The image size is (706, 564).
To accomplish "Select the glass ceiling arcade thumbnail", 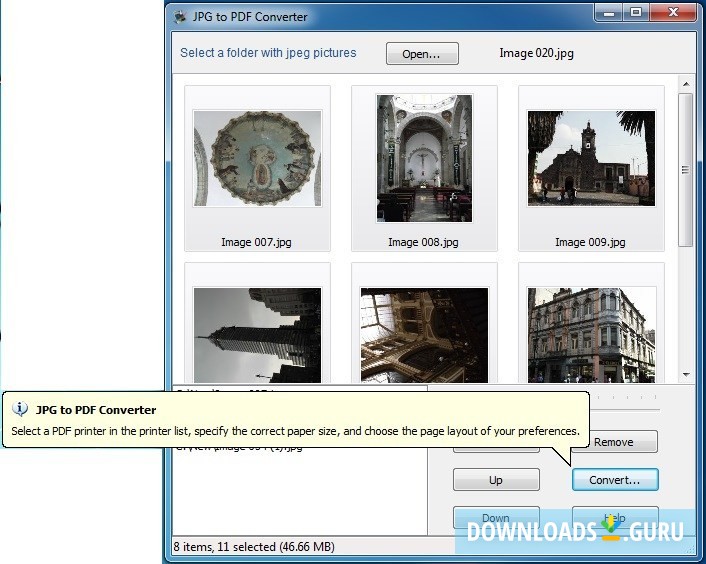I will coord(424,335).
